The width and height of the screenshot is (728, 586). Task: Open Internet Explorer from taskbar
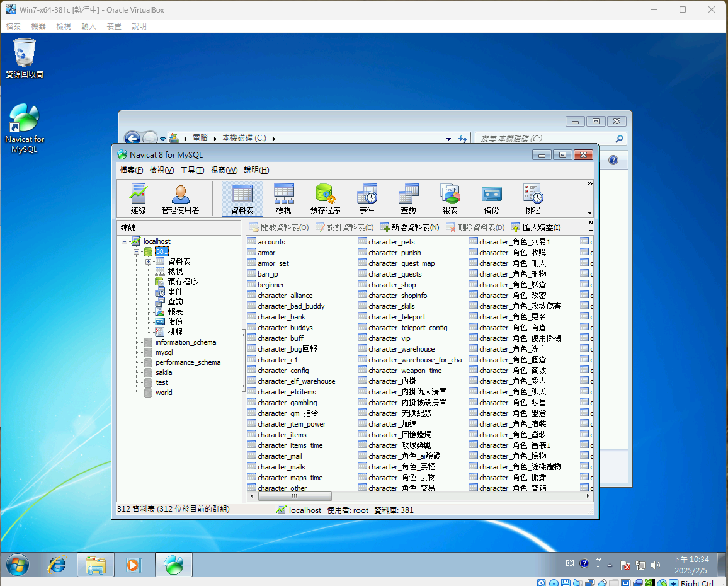(57, 565)
